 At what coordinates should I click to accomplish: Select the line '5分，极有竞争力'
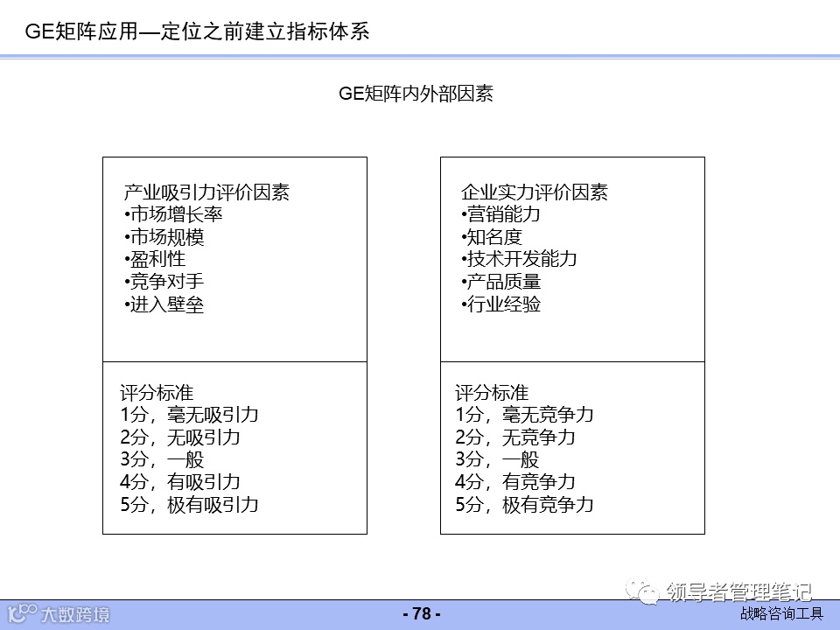click(524, 505)
